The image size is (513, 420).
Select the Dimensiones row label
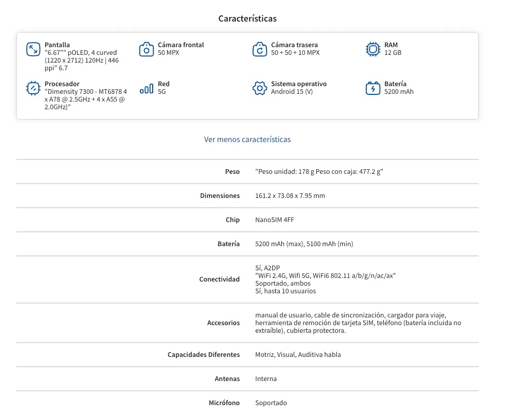(x=220, y=196)
